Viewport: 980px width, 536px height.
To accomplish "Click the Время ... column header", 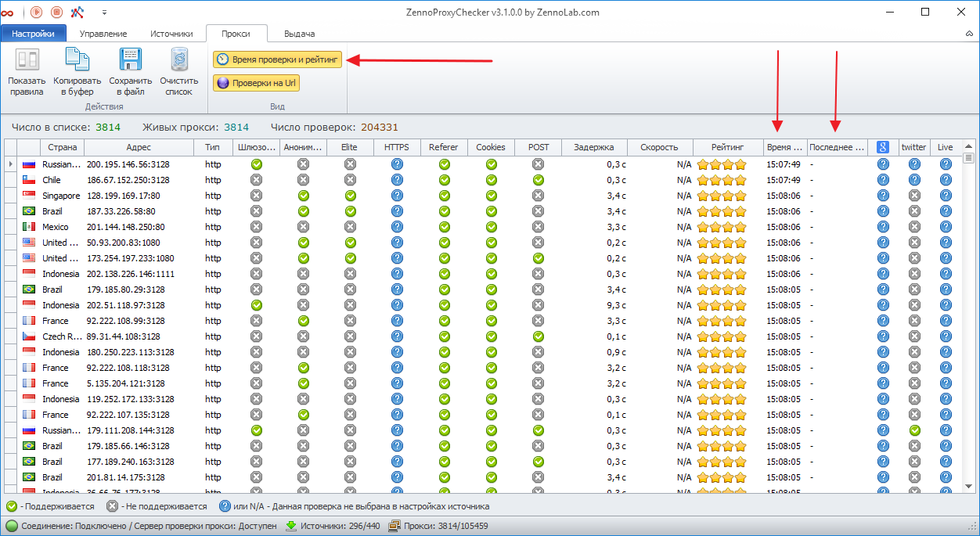I will pyautogui.click(x=785, y=147).
